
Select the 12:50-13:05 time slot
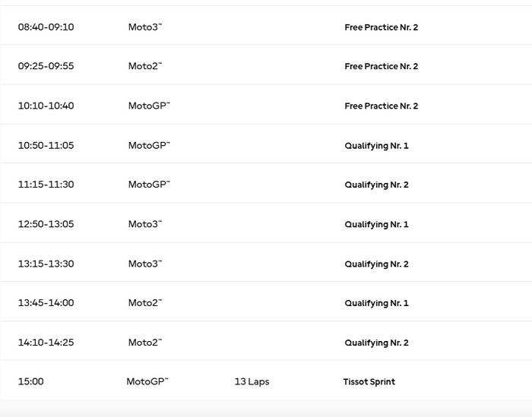click(46, 224)
